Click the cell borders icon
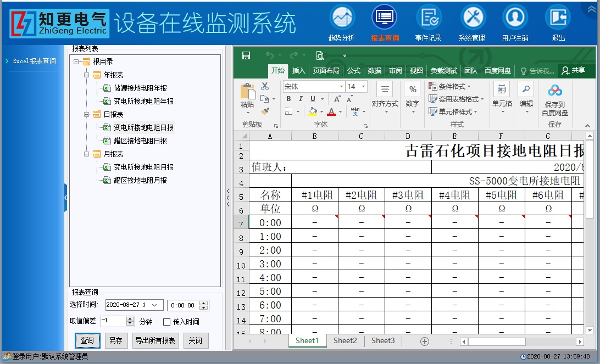Screen dimensions: 600x364 (289, 111)
